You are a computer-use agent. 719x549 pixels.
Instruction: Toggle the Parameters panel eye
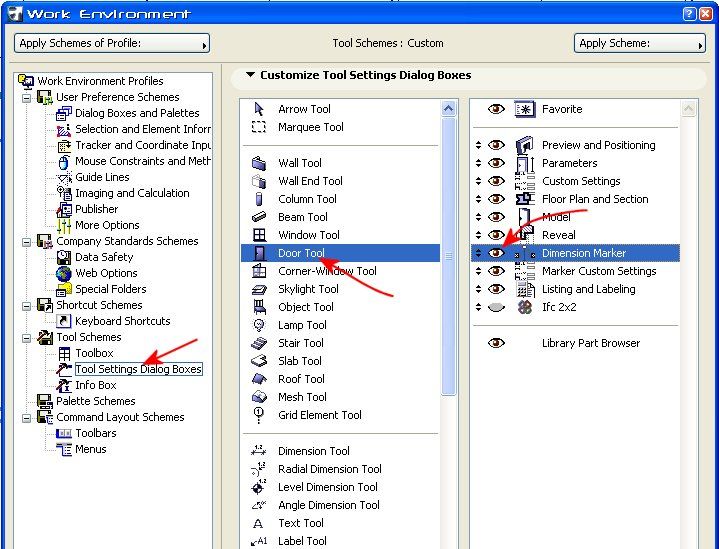[x=496, y=163]
